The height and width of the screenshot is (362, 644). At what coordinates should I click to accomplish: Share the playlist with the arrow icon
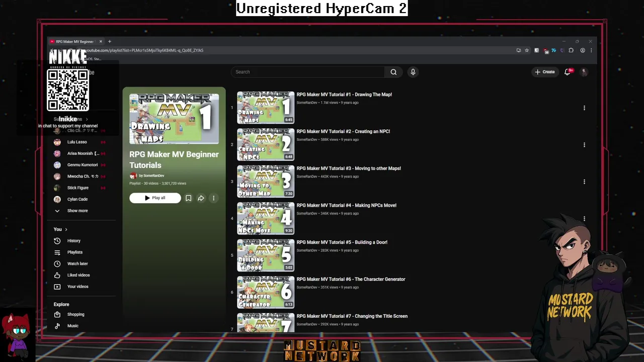201,198
